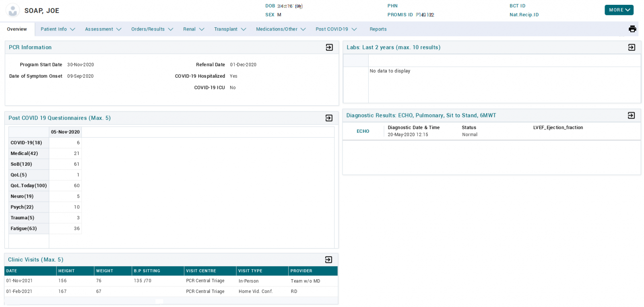Click the ECHO diagnostic link

coord(363,131)
